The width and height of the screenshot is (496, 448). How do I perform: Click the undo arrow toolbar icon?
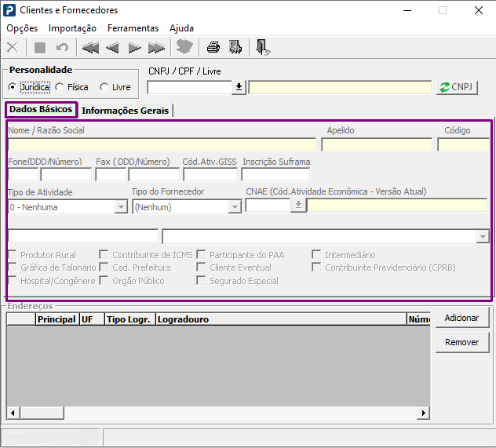pyautogui.click(x=62, y=48)
